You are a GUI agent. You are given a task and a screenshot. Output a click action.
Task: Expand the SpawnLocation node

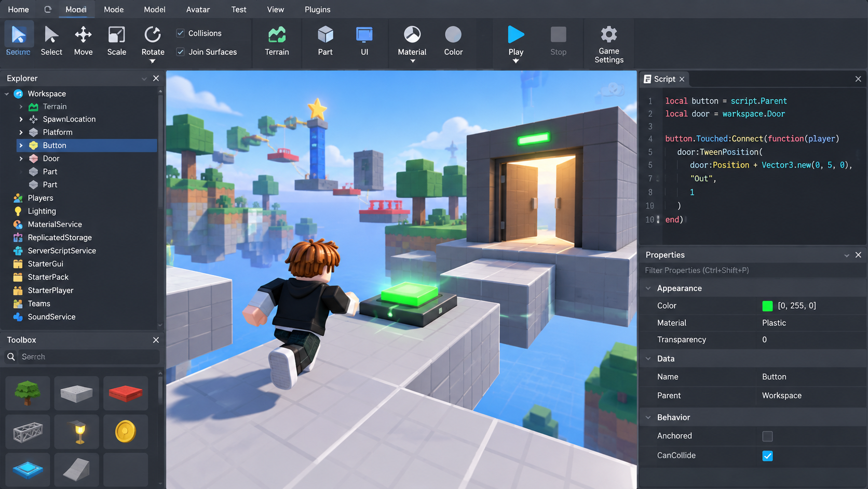tap(21, 120)
